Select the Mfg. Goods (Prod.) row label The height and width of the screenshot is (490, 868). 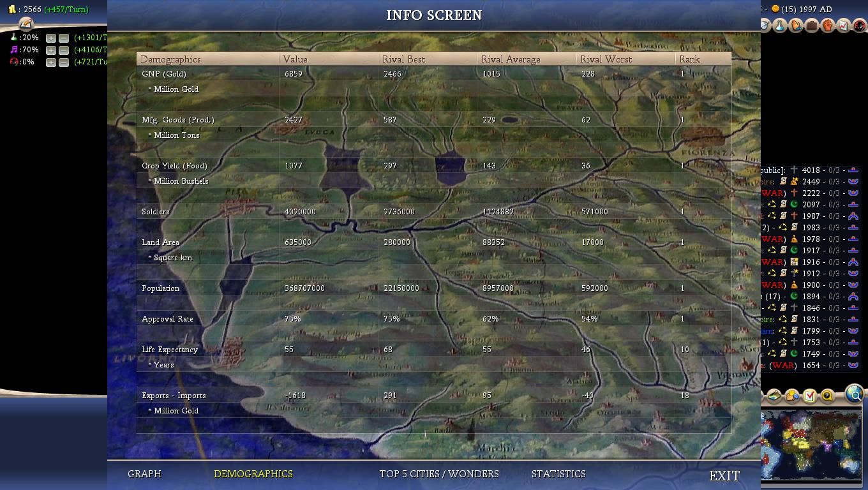[x=178, y=120]
